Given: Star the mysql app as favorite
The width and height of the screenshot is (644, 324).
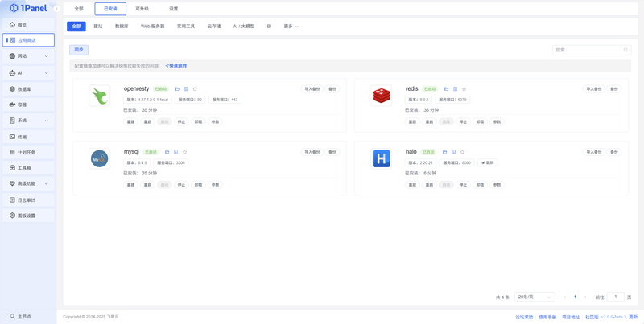Looking at the screenshot, I should [x=185, y=152].
